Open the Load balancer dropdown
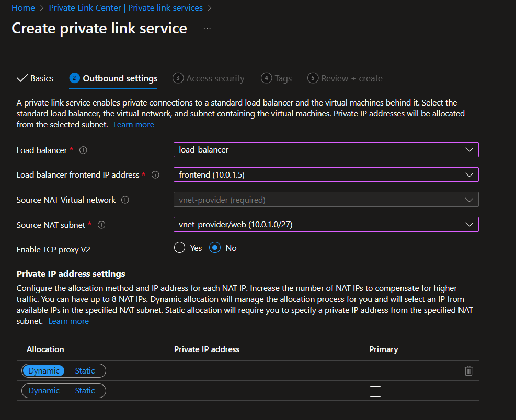 (x=326, y=150)
